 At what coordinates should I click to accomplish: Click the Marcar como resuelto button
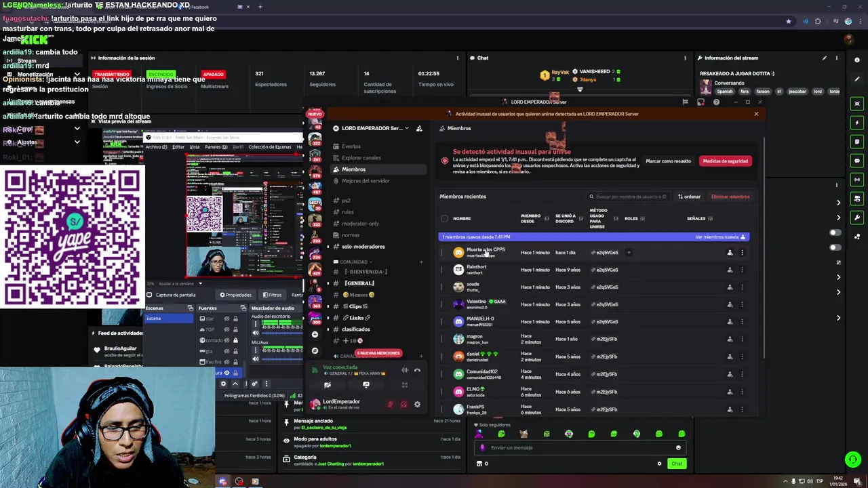(x=668, y=161)
